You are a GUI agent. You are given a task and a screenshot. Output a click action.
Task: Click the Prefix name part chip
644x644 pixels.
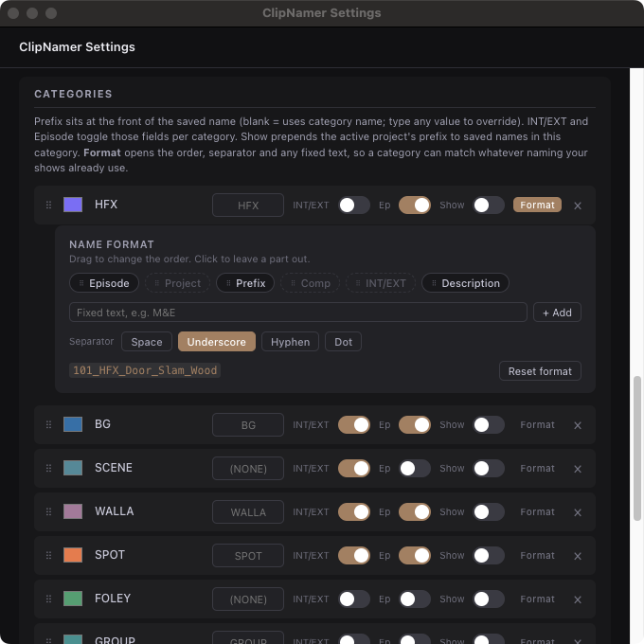[x=245, y=283]
